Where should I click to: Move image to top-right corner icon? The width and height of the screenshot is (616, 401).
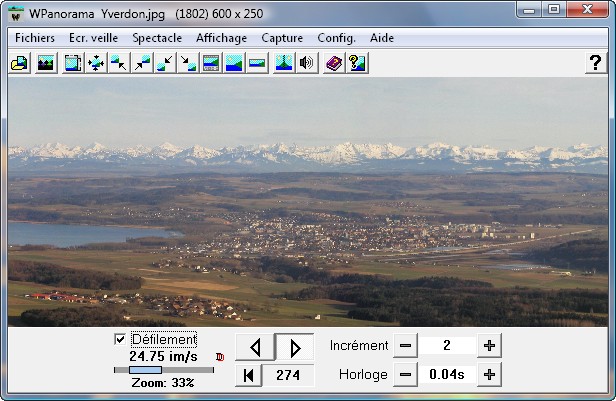point(142,63)
